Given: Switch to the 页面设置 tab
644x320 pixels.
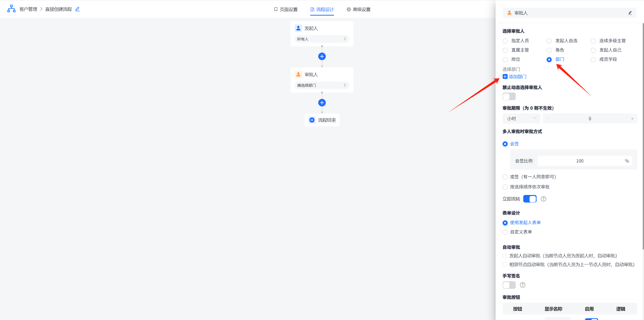Looking at the screenshot, I should coord(286,10).
